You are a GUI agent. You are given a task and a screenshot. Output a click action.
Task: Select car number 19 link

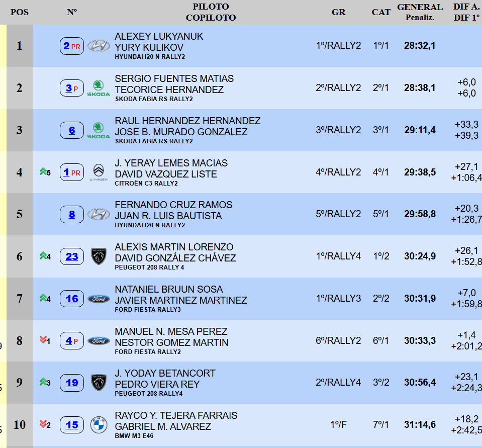click(72, 383)
